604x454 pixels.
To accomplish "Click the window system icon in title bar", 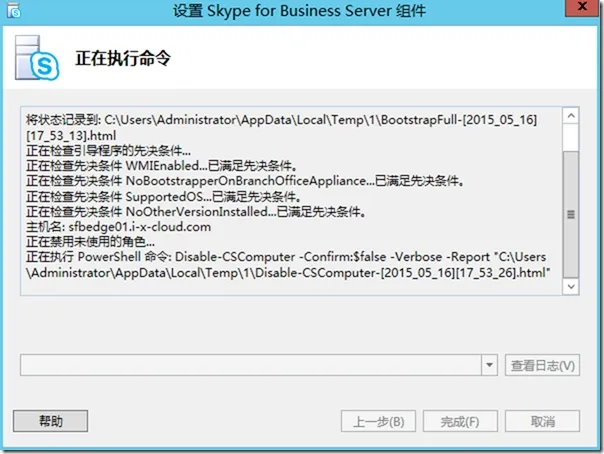I will tap(14, 13).
